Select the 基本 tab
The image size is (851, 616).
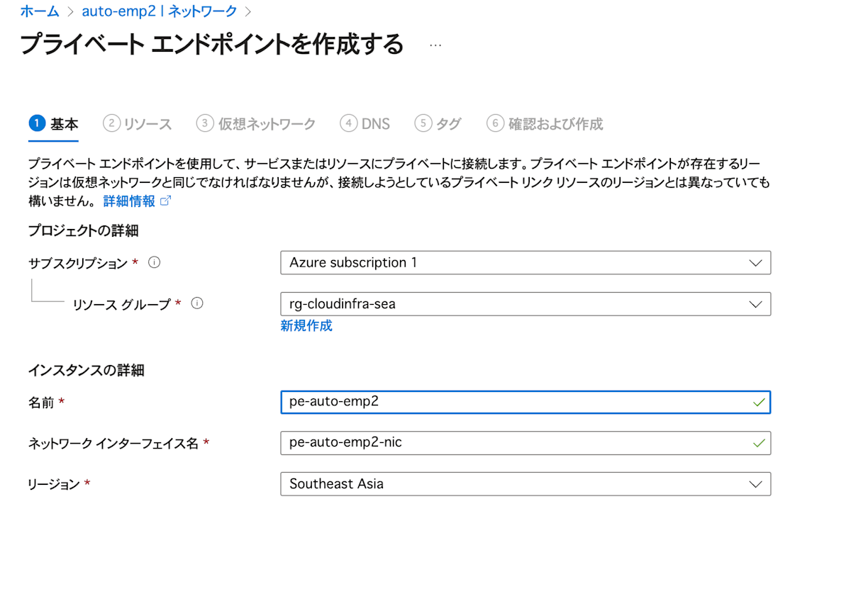coord(64,123)
